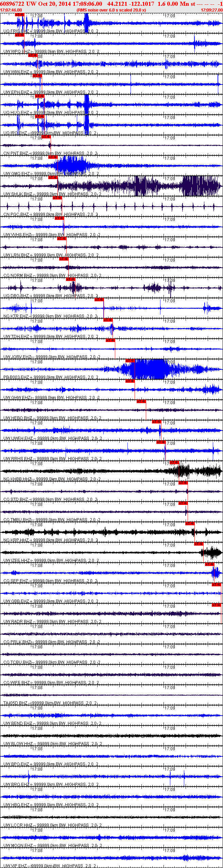The height and width of the screenshot is (868, 223).
Task: Click the UO DBO BHZ station label
Action: 16,296
